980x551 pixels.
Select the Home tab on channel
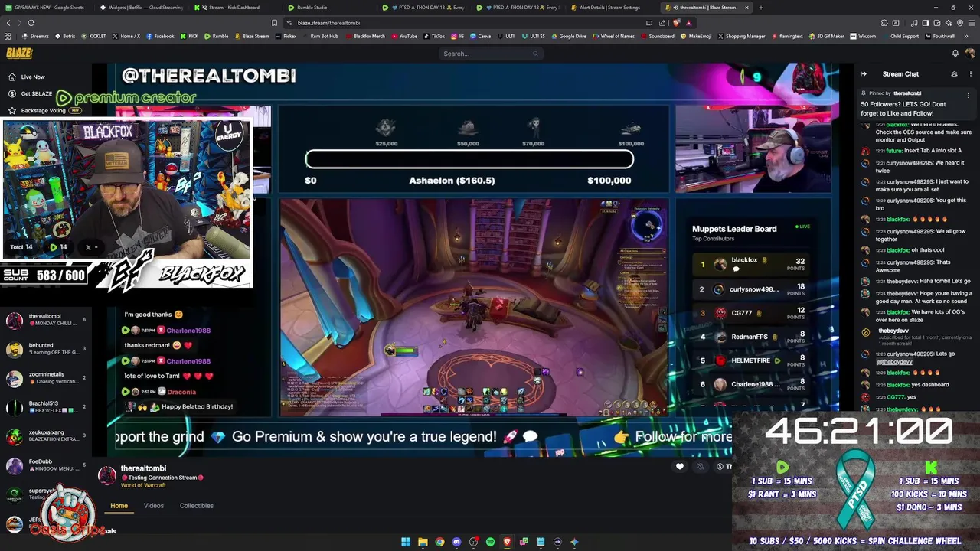[x=119, y=506]
